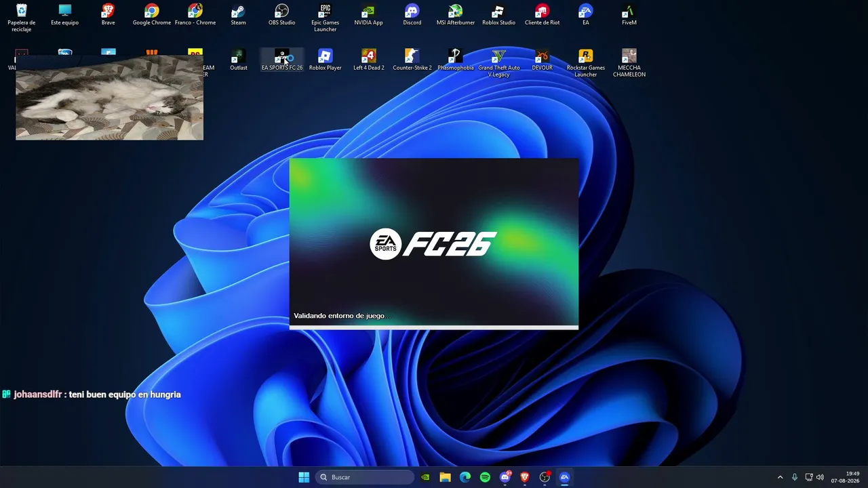Open NVIDIA app from the taskbar

pyautogui.click(x=425, y=477)
